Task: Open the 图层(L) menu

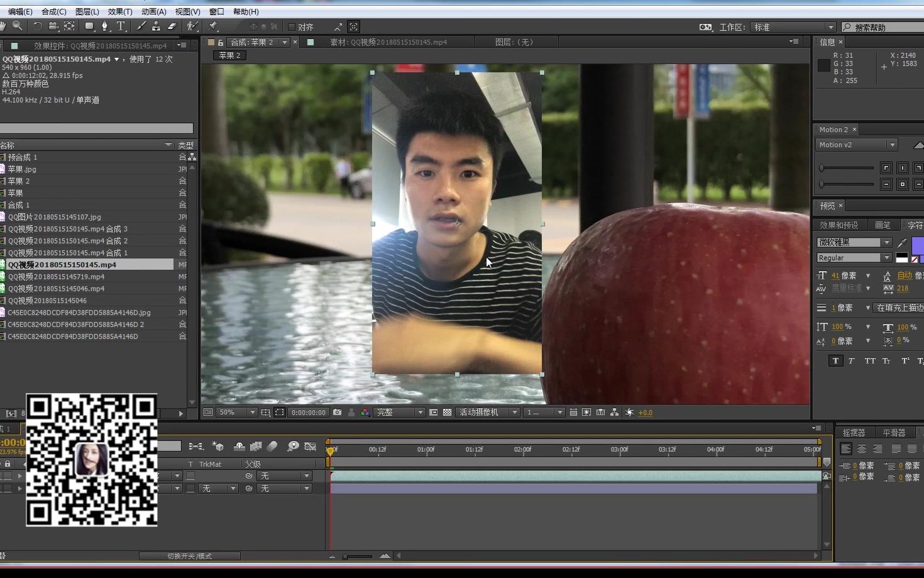Action: (87, 11)
